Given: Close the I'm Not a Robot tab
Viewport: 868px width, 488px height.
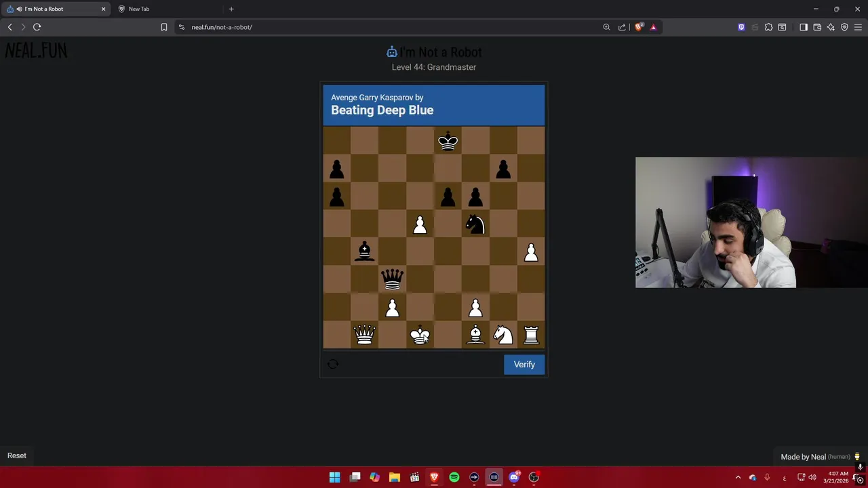Looking at the screenshot, I should pyautogui.click(x=104, y=9).
